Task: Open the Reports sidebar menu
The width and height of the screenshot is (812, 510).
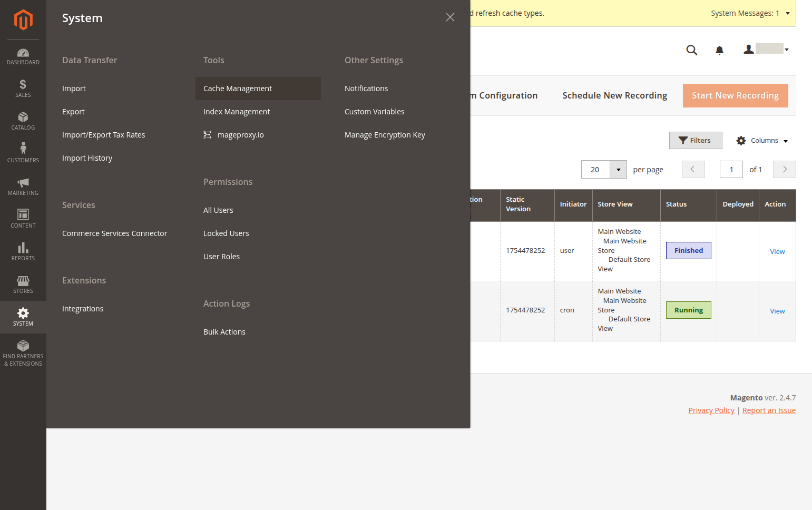Action: pyautogui.click(x=23, y=252)
